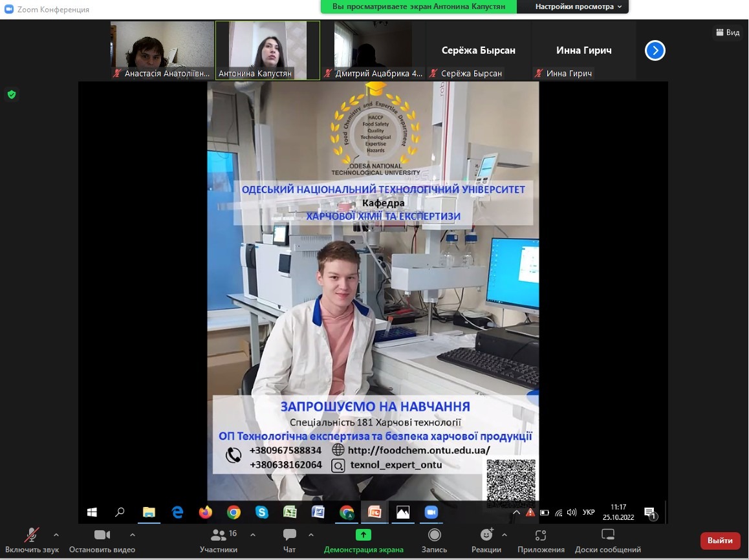Click the ЗАПРОШУЄМО НА НАВЧАННЯ heading
The height and width of the screenshot is (560, 749).
coord(375,406)
